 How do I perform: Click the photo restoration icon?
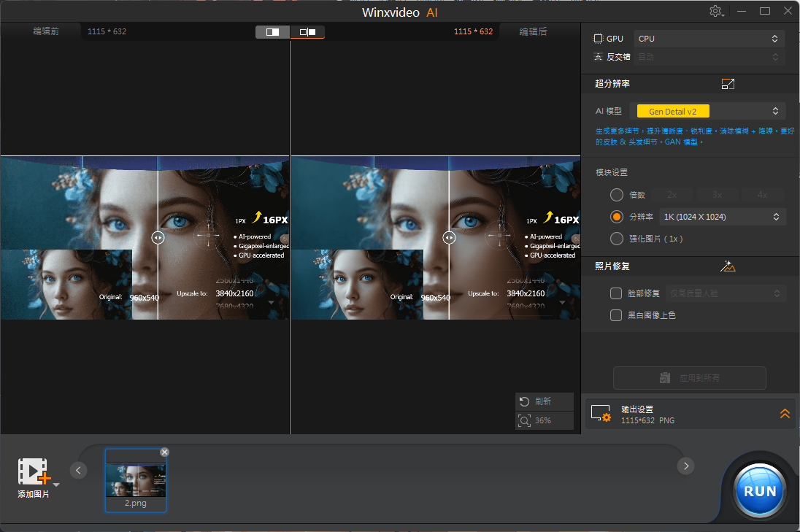click(x=727, y=266)
